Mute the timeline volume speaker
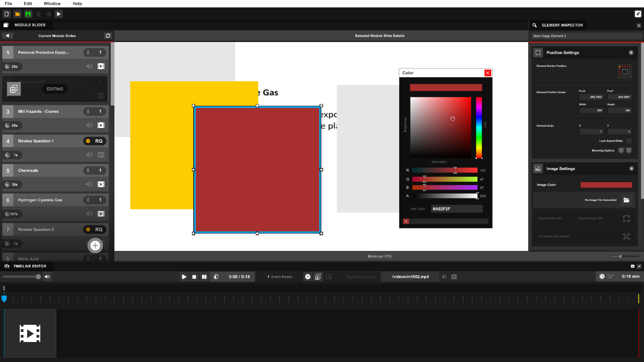Screen dimensions: 644x362 47,277
